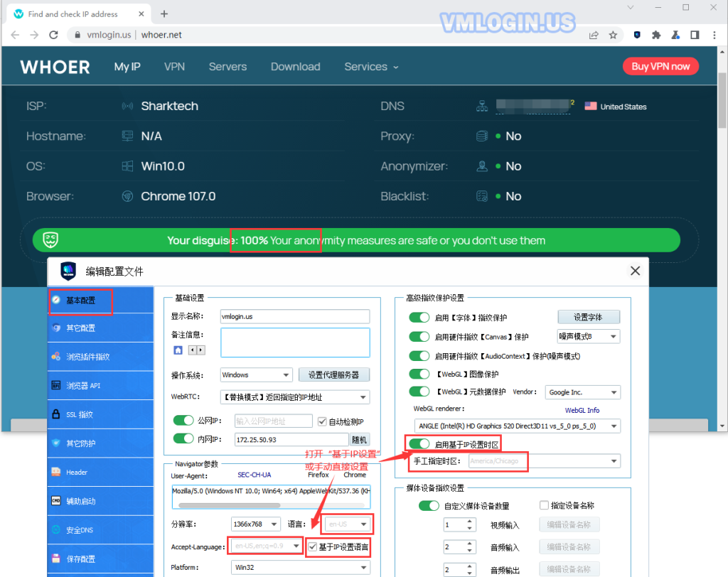Toggle 启用【字体】指纹保护 switch
The image size is (728, 577).
(419, 318)
